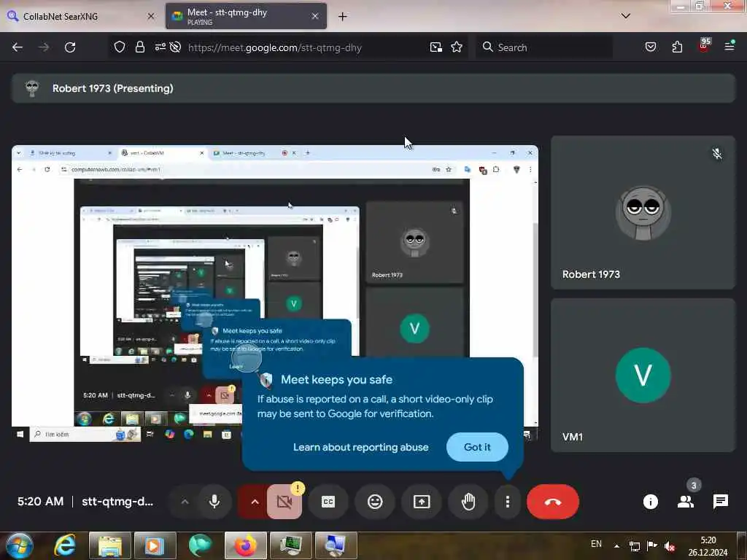Bookmark this page with star icon
747x560 pixels.
[457, 47]
